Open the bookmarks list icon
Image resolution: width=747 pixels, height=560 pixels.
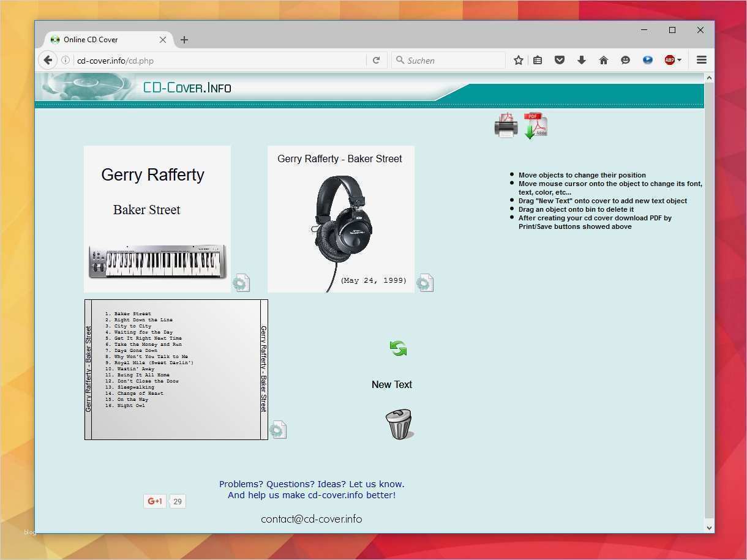[538, 60]
